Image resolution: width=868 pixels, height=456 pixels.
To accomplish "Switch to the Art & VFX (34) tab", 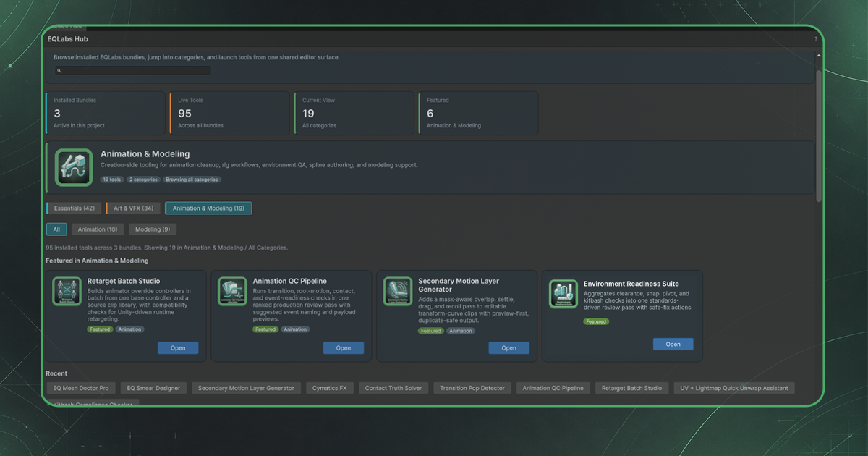I will 133,208.
